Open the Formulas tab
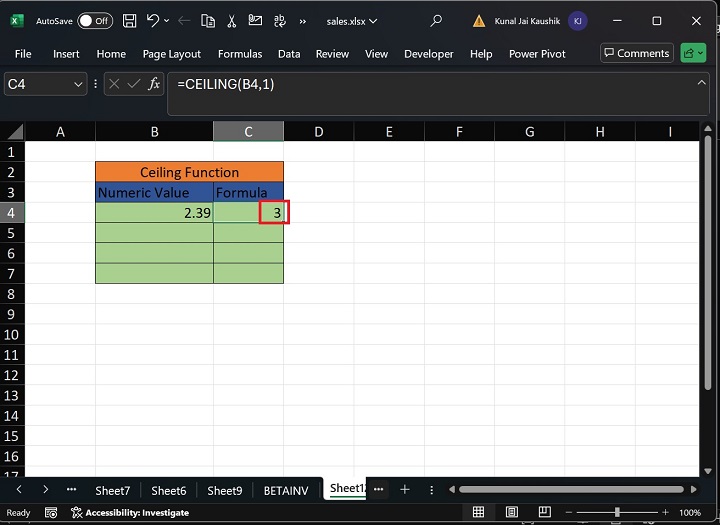Image resolution: width=720 pixels, height=525 pixels. pyautogui.click(x=240, y=54)
